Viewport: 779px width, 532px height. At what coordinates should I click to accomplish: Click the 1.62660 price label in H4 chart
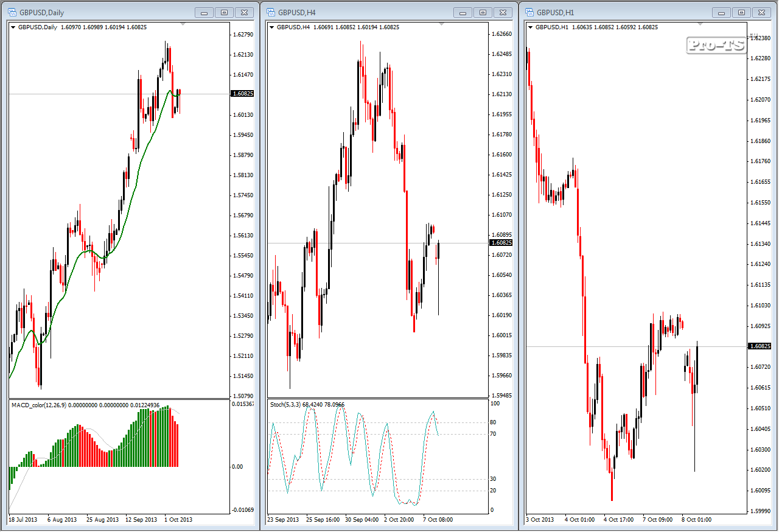[x=501, y=34]
